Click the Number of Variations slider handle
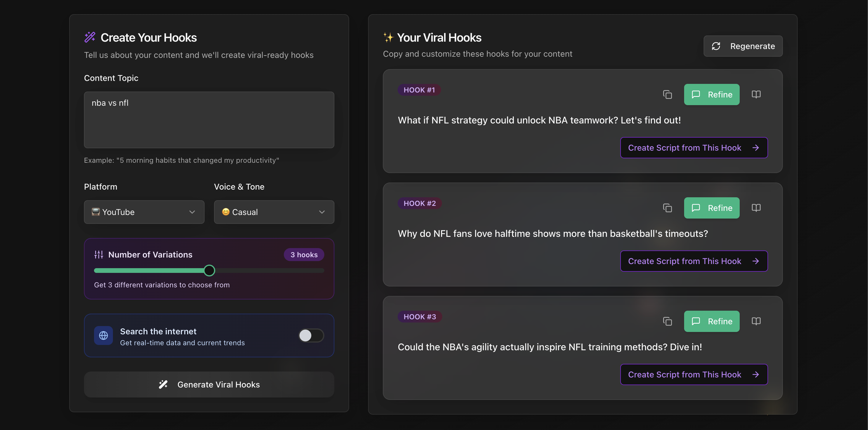 209,271
